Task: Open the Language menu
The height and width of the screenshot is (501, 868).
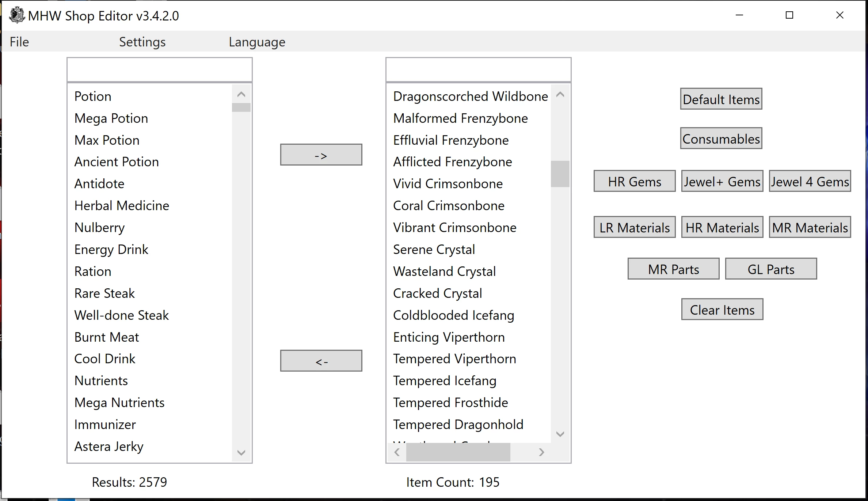Action: click(x=257, y=42)
